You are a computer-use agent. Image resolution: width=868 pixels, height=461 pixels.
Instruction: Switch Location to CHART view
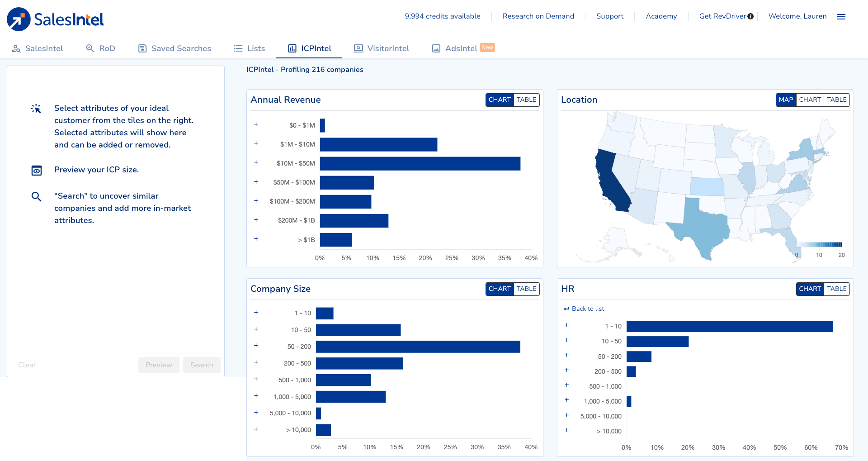coord(810,100)
